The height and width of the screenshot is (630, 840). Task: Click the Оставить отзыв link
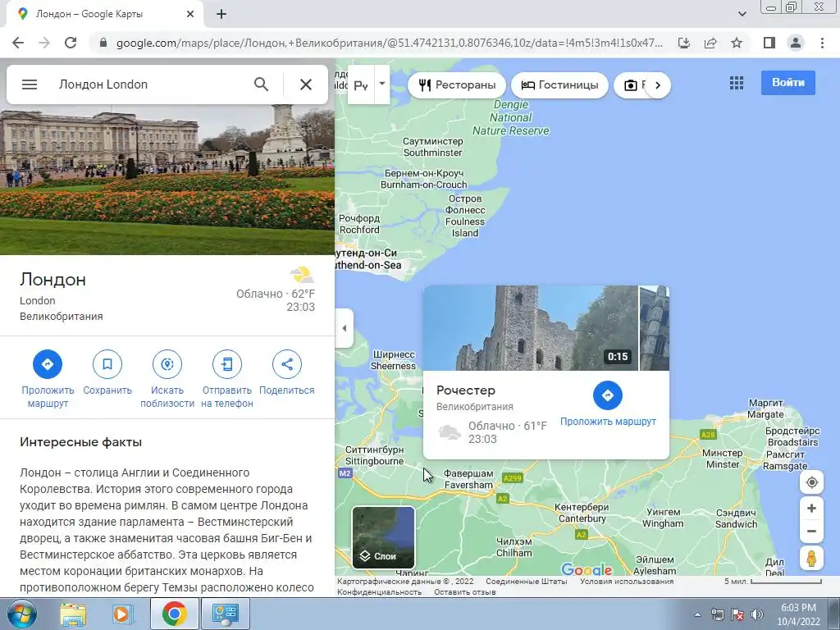pyautogui.click(x=464, y=592)
